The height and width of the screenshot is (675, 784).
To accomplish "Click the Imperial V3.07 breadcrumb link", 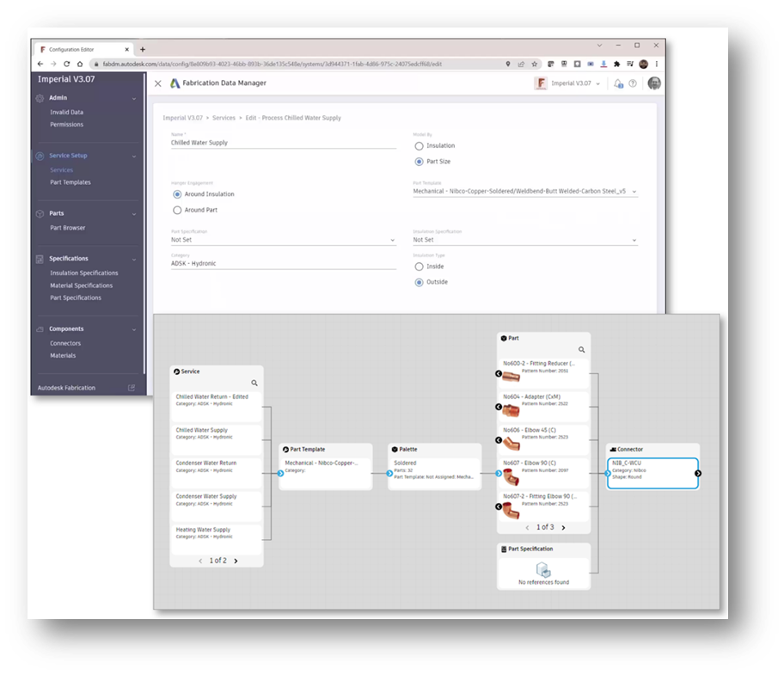I will tap(182, 118).
